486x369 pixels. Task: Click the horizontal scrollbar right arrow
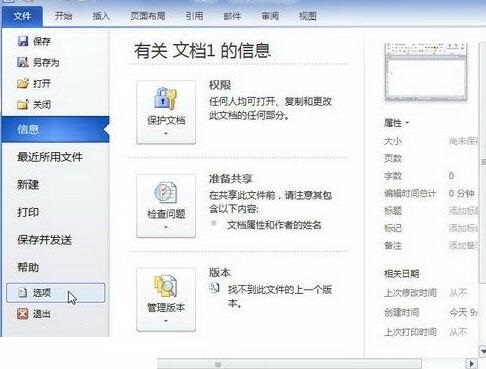coord(471,364)
